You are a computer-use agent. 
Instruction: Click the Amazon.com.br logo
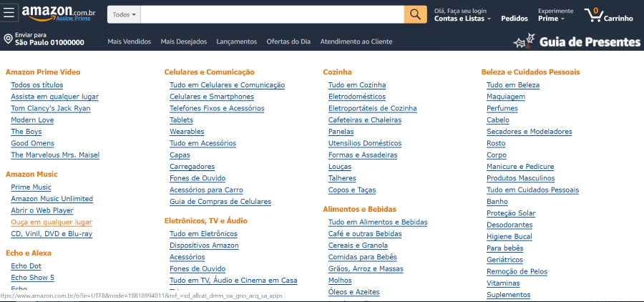[59, 12]
